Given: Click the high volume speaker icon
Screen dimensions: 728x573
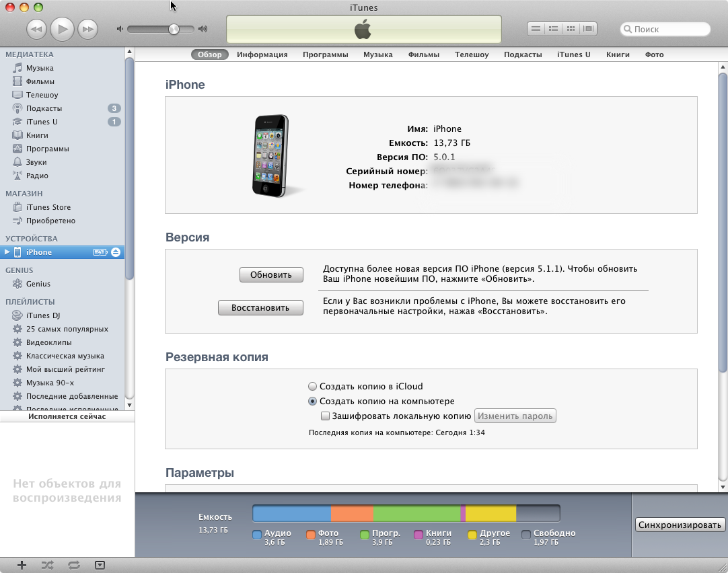Looking at the screenshot, I should [x=203, y=29].
